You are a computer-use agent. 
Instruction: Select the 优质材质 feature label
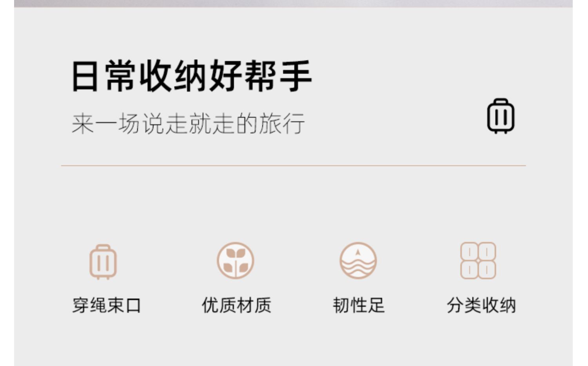[x=236, y=306]
